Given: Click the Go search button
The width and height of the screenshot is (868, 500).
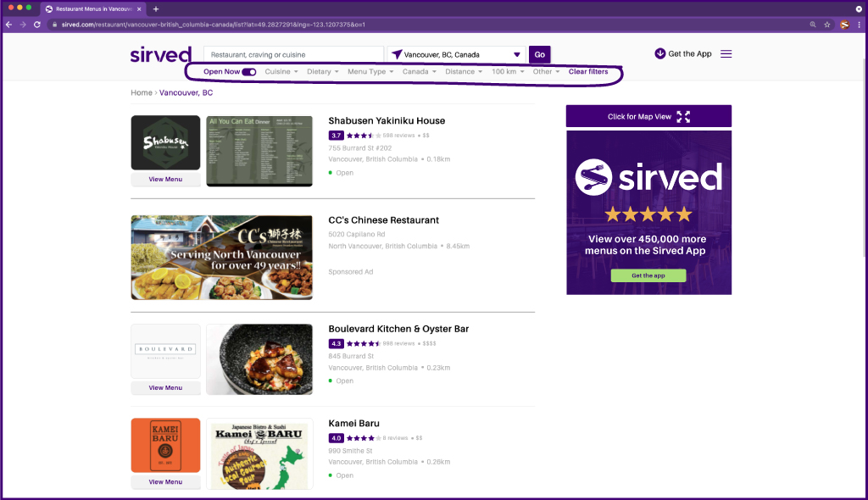Looking at the screenshot, I should pos(539,54).
